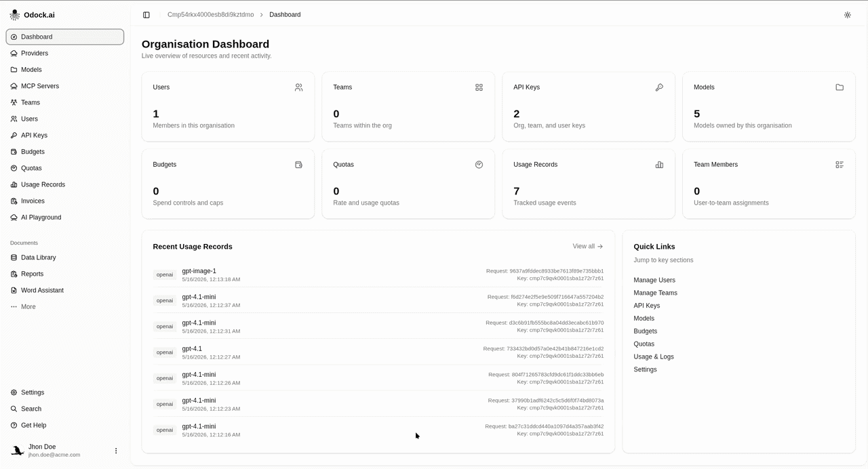868x469 pixels.
Task: Open Settings quick link
Action: click(646, 369)
